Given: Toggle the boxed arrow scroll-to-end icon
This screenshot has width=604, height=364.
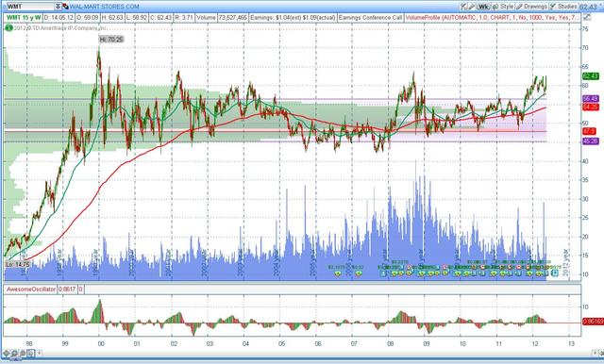Looking at the screenshot, I should pyautogui.click(x=30, y=353).
